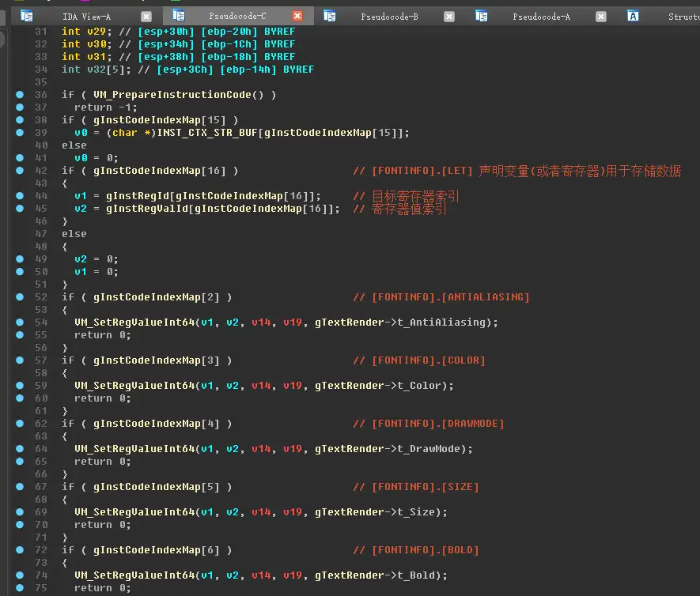Close the Pseudocode-B tab
The height and width of the screenshot is (596, 700).
(x=449, y=16)
